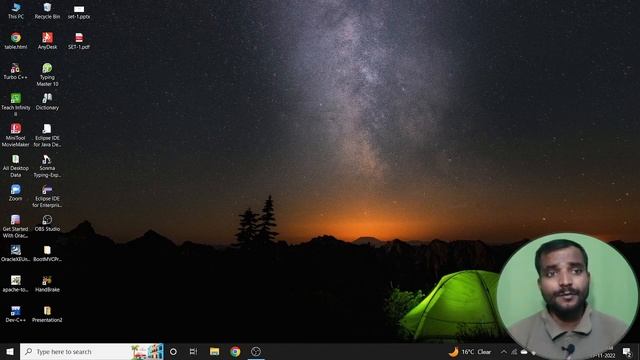Viewport: 640px width, 360px height.
Task: Open the Windows Start menu
Action: (10, 351)
